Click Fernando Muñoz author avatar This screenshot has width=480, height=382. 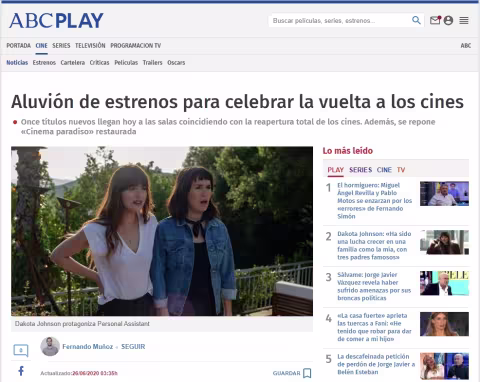[50, 346]
